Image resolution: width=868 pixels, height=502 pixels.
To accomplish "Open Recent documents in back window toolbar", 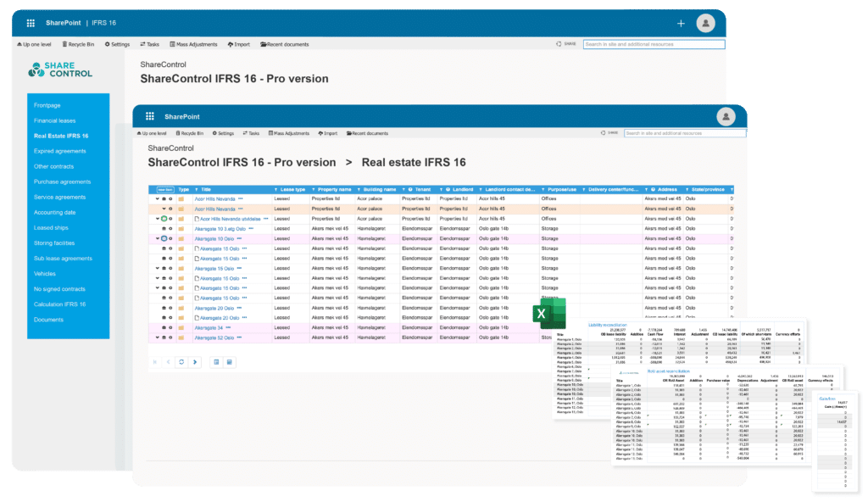I will pyautogui.click(x=285, y=44).
